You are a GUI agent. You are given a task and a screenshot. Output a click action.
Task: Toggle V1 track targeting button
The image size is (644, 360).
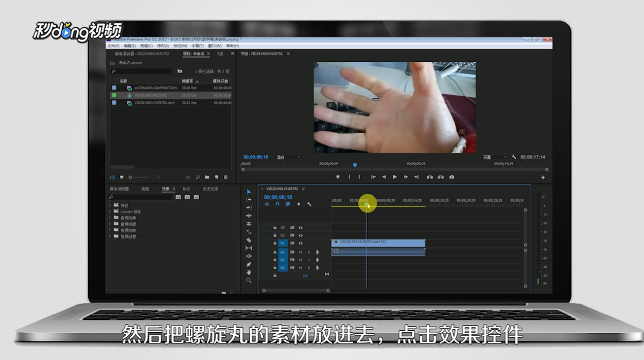click(283, 243)
